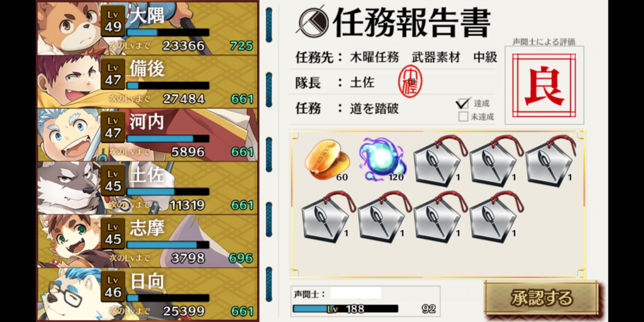Select the glowing blue orb reward
644x322 pixels.
pyautogui.click(x=382, y=160)
